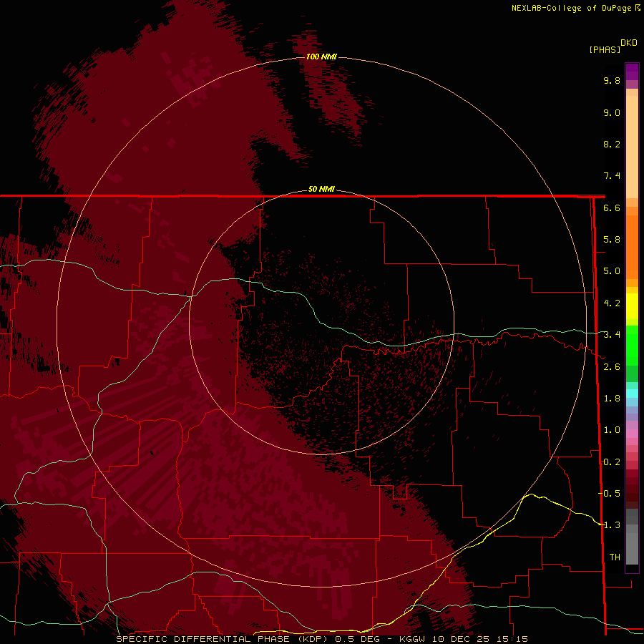Click the TH threshold label
The height and width of the screenshot is (644, 644).
(615, 557)
